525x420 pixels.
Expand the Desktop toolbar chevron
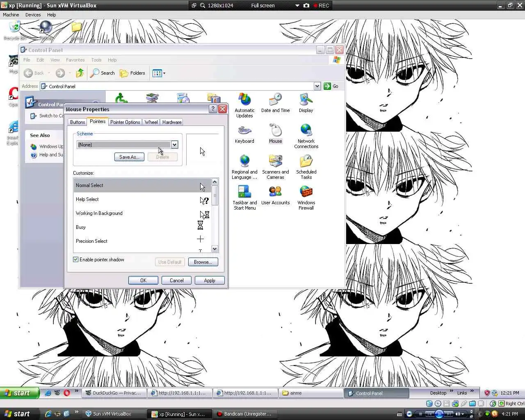pos(452,391)
